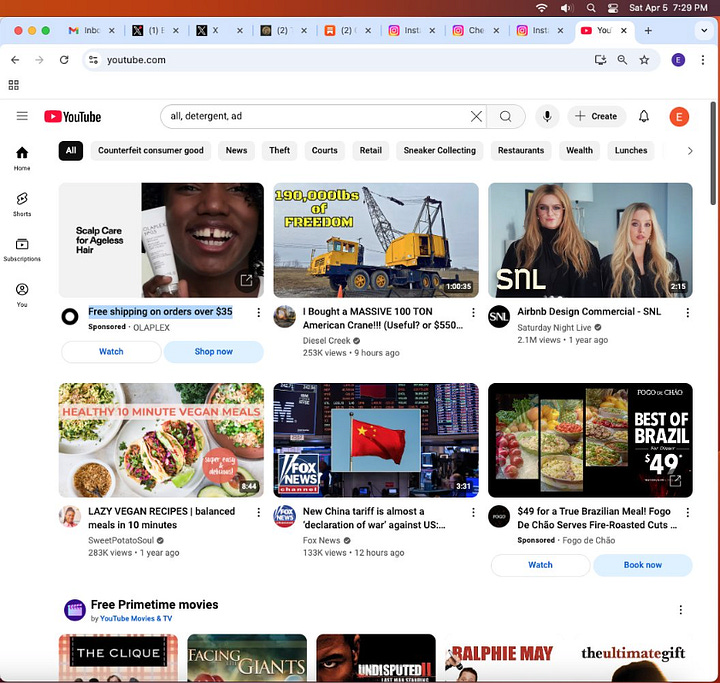The height and width of the screenshot is (683, 720).
Task: Go back in the browser
Action: [15, 60]
